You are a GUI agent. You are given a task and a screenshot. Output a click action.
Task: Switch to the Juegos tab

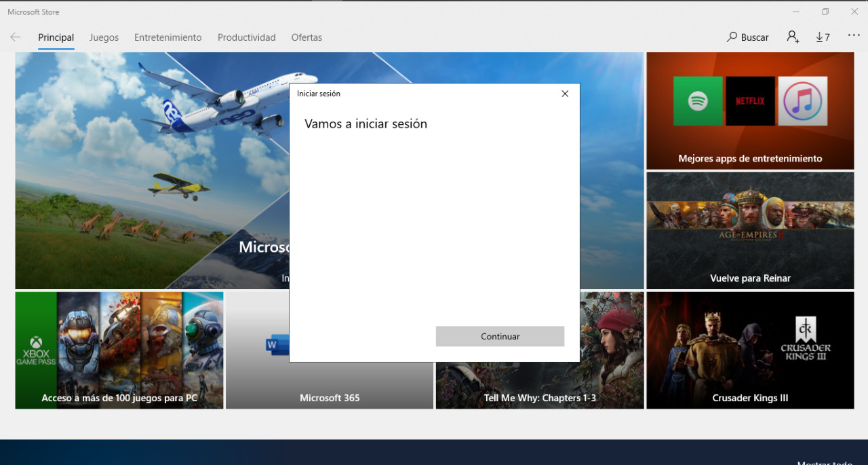(x=104, y=37)
